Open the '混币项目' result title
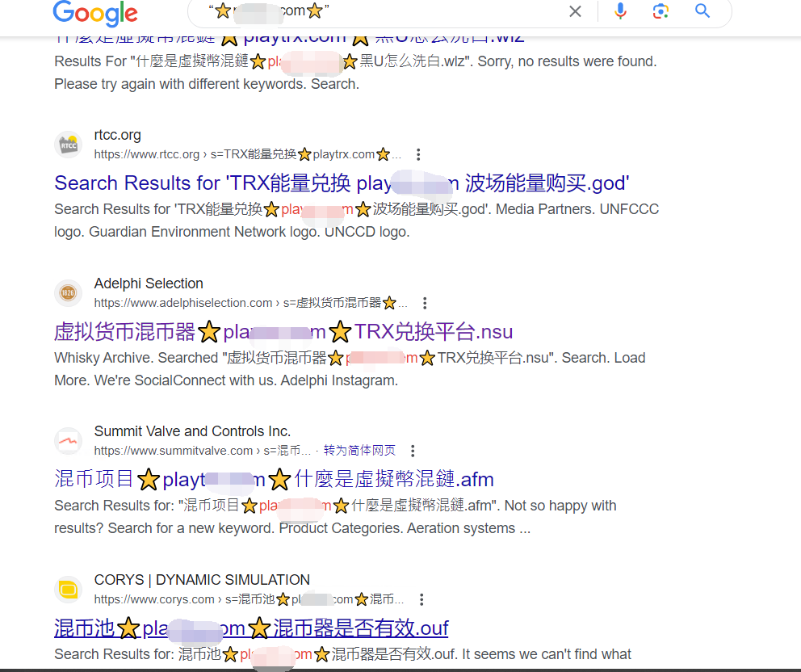 tap(274, 479)
